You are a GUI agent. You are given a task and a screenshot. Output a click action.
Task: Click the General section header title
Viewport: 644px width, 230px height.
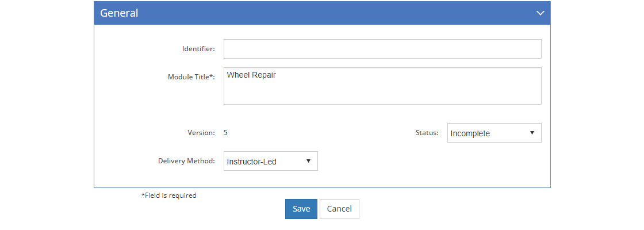[119, 13]
